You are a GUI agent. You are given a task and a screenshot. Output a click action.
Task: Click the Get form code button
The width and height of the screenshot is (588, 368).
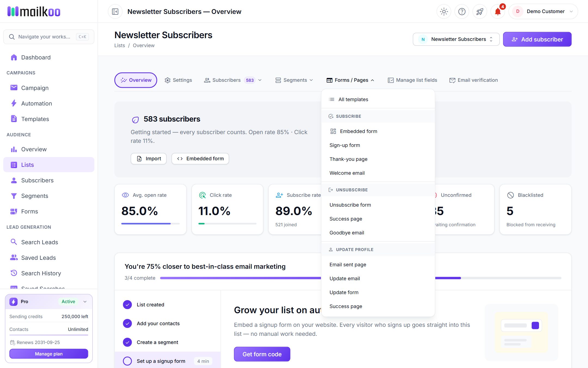coord(262,354)
